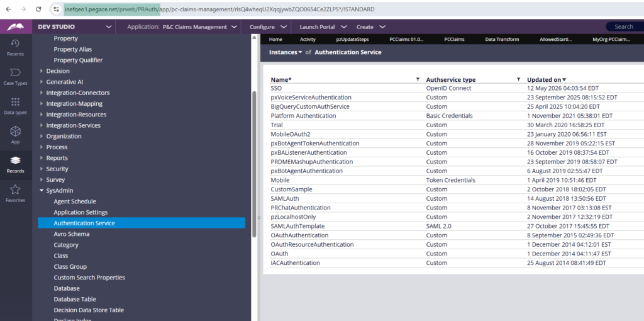Click the browser forward arrow
The height and width of the screenshot is (321, 644).
pyautogui.click(x=24, y=9)
